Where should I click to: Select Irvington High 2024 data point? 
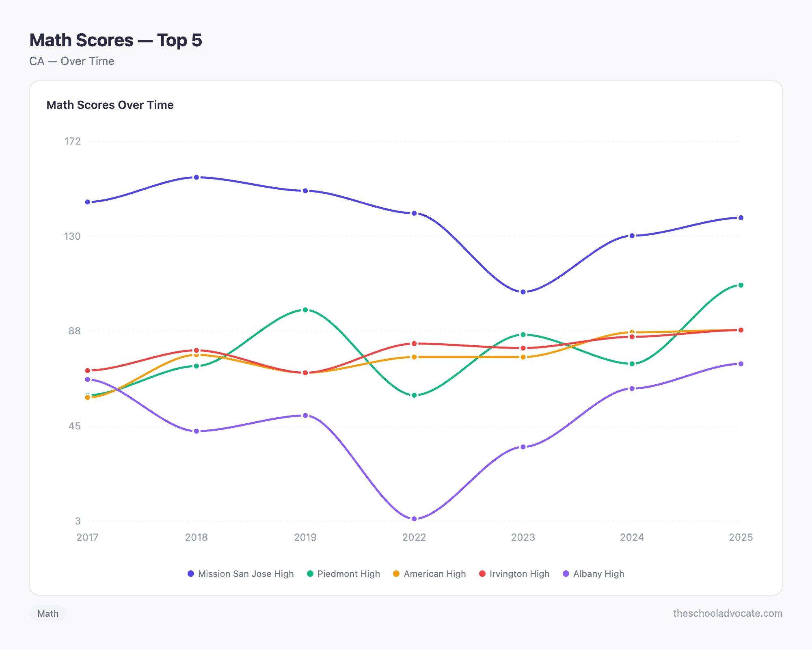point(632,337)
